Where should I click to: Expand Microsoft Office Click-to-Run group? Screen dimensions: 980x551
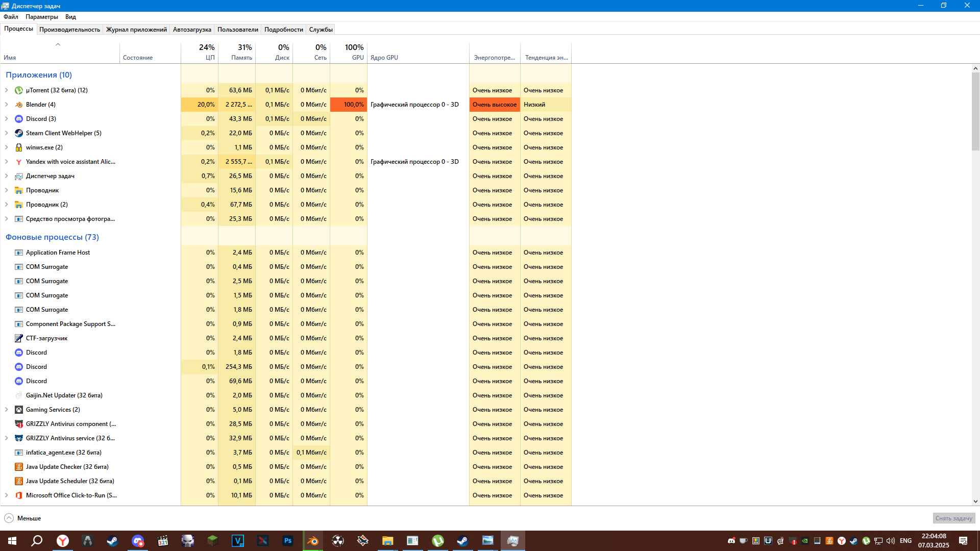point(7,495)
